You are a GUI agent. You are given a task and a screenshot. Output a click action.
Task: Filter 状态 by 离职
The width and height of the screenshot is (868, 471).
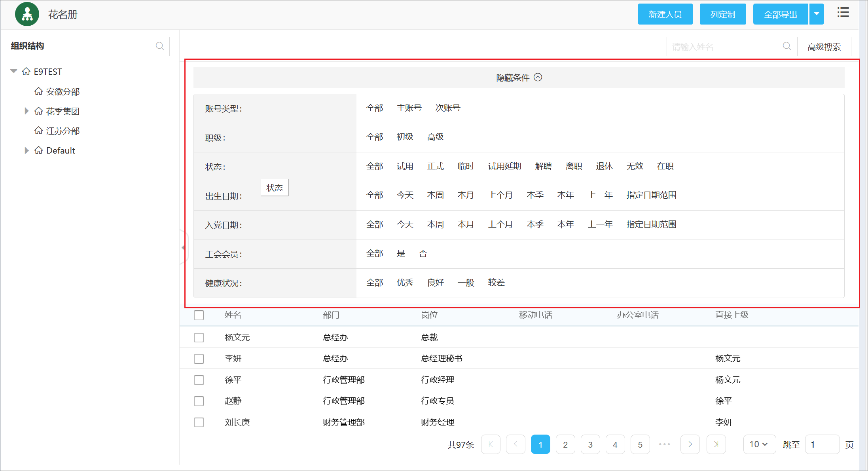[574, 166]
